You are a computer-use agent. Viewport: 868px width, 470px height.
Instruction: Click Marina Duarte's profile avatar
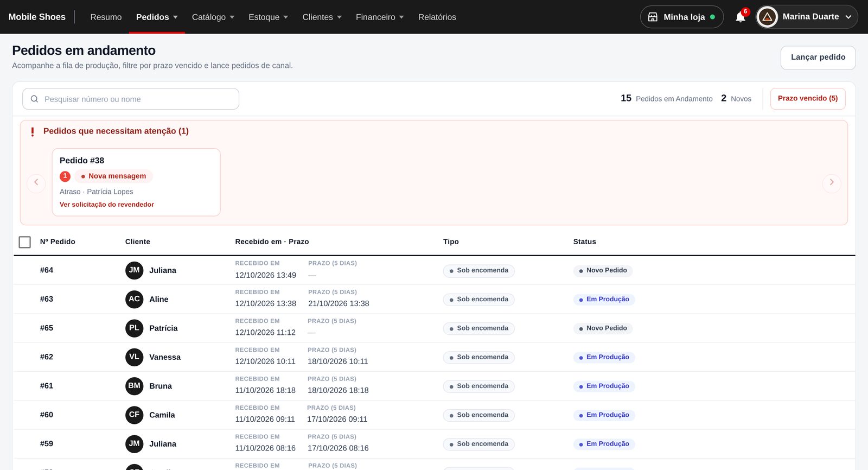[767, 17]
